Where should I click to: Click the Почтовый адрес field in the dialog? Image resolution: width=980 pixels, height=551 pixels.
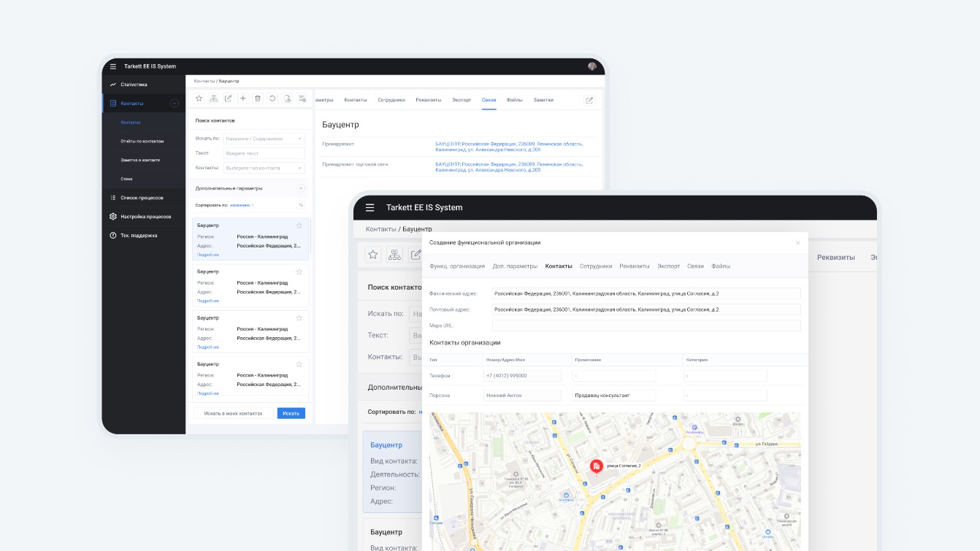coord(646,309)
